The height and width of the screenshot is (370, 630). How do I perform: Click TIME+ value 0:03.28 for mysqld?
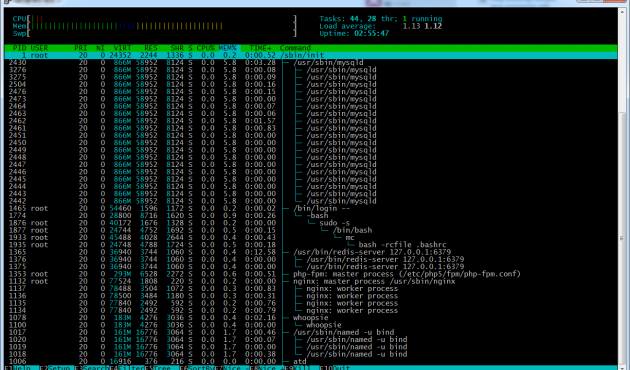(260, 63)
